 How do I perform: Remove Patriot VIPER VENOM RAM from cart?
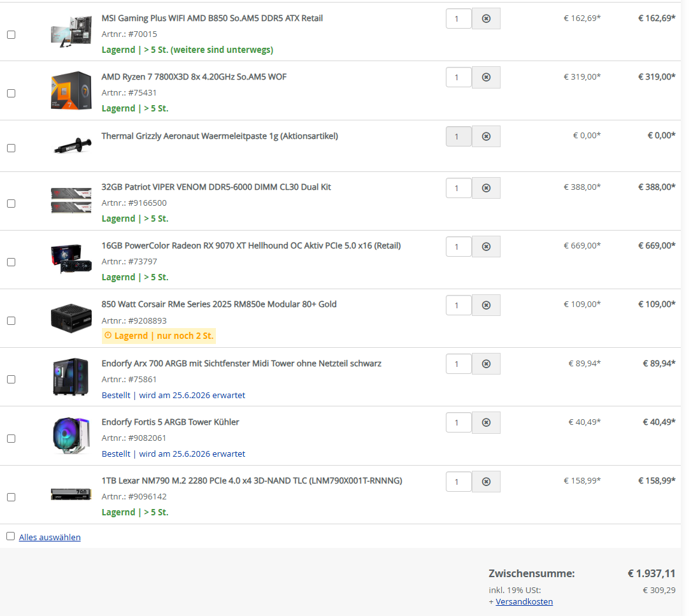(486, 188)
